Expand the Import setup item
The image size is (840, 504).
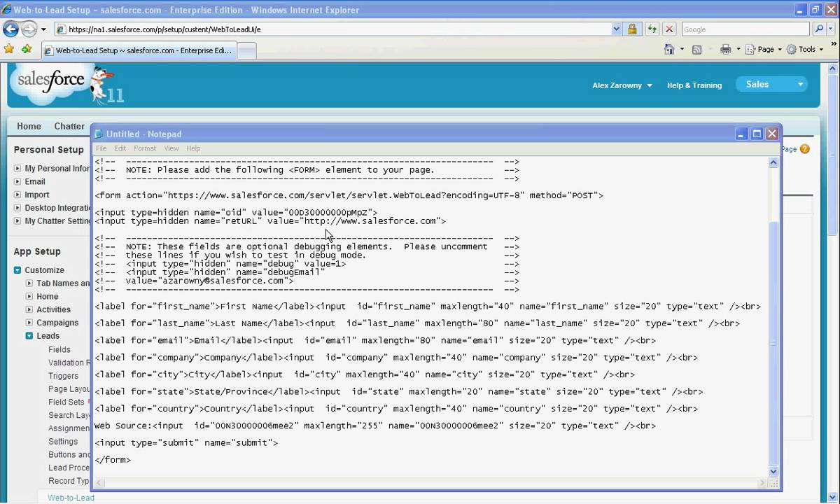17,195
